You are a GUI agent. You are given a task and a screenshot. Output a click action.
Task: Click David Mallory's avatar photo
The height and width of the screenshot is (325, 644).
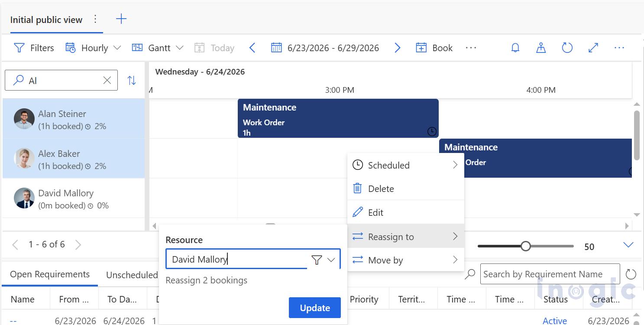tap(24, 198)
